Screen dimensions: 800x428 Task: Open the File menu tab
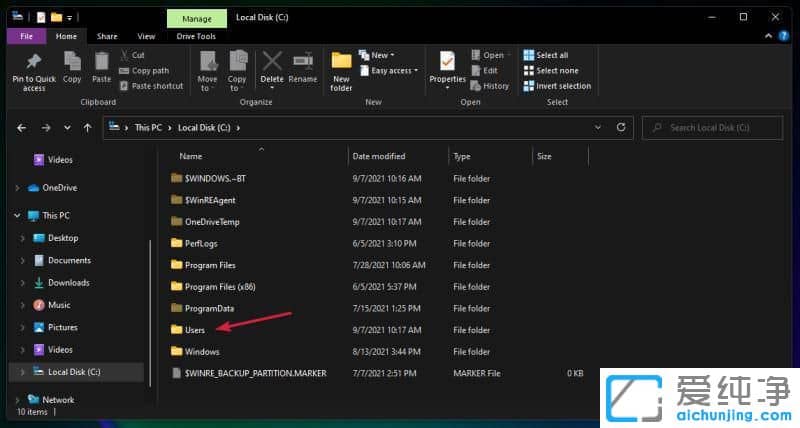coord(27,36)
